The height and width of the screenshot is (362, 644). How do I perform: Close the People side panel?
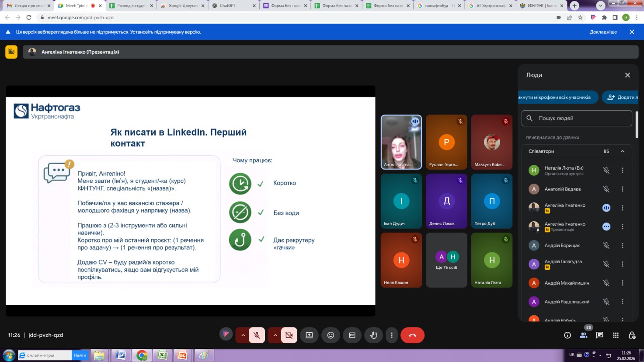tap(627, 75)
